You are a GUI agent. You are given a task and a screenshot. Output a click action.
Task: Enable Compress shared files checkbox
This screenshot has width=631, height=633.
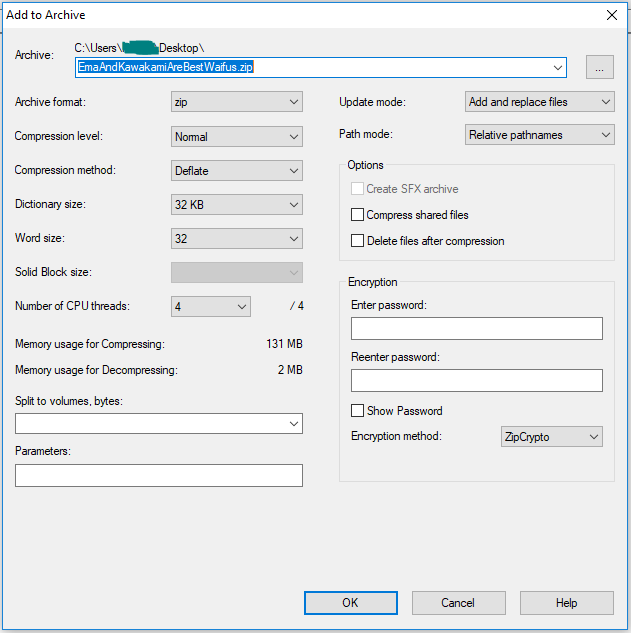pyautogui.click(x=358, y=215)
